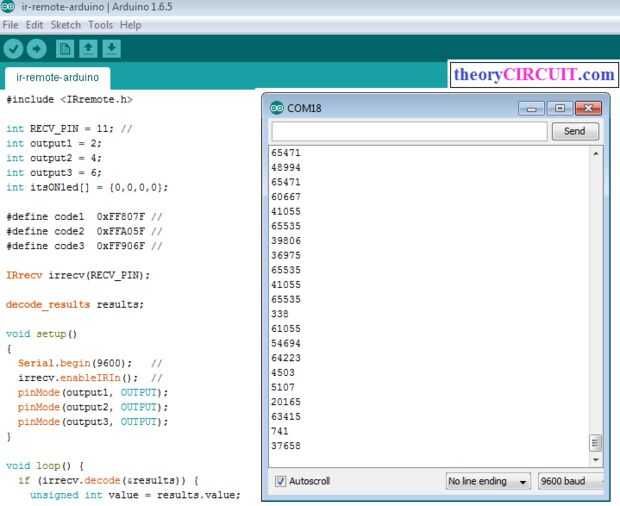Screen dimensions: 620x506
Task: Close the COM18 serial monitor window
Action: [587, 108]
